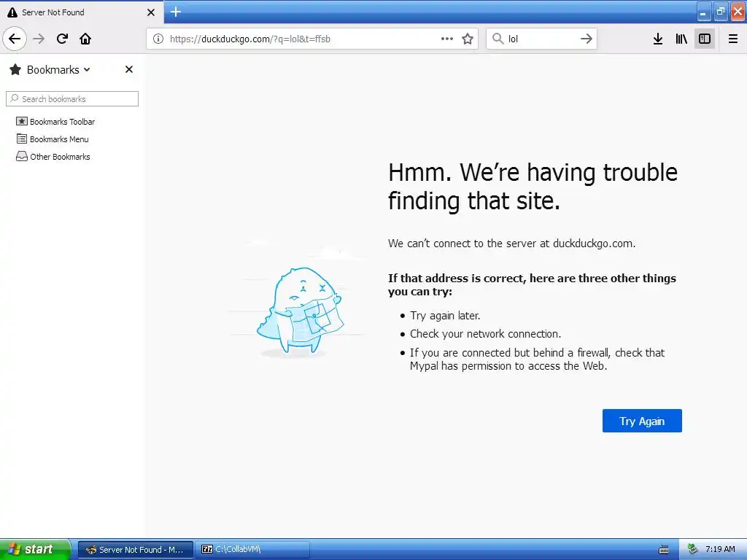
Task: Click the text 'Try again later.'
Action: pos(445,316)
